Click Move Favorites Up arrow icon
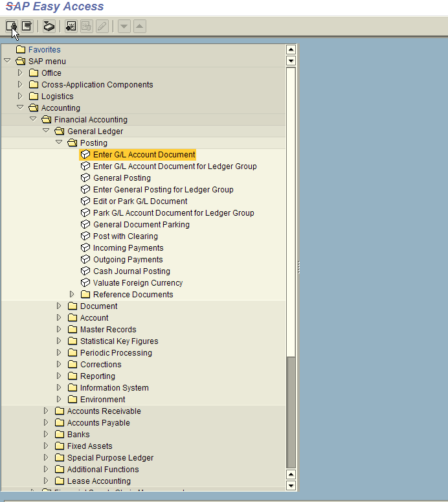The width and height of the screenshot is (448, 502). click(140, 26)
